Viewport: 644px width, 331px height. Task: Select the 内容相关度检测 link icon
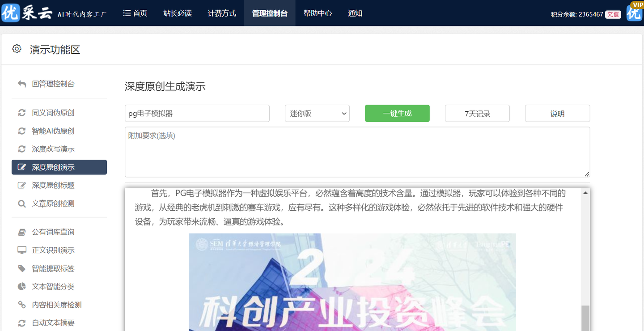tap(21, 305)
